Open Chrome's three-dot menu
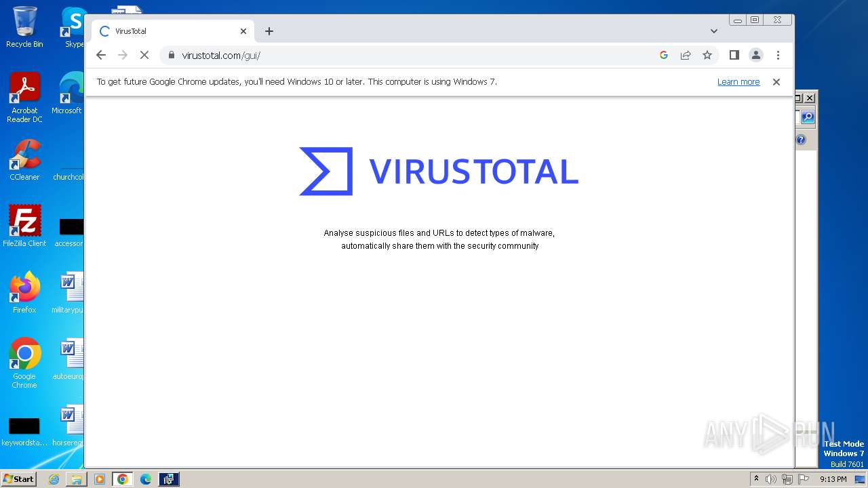This screenshot has width=868, height=488. (778, 56)
